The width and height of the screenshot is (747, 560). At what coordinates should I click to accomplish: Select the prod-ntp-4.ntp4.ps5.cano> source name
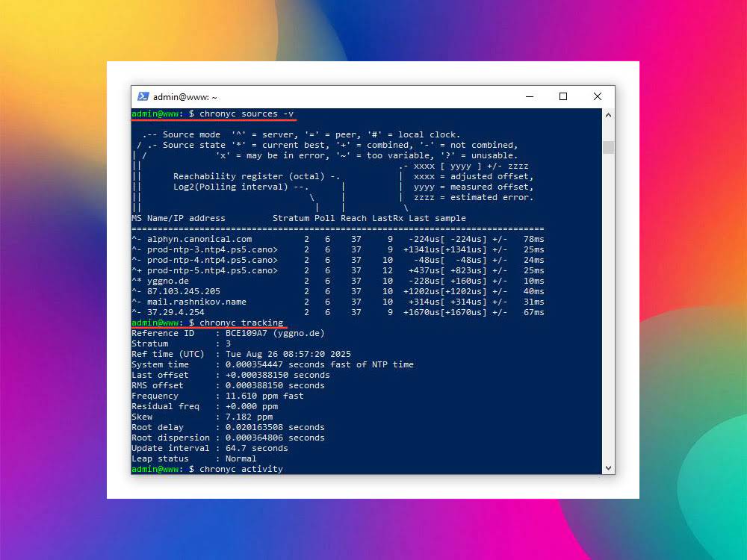(x=212, y=260)
